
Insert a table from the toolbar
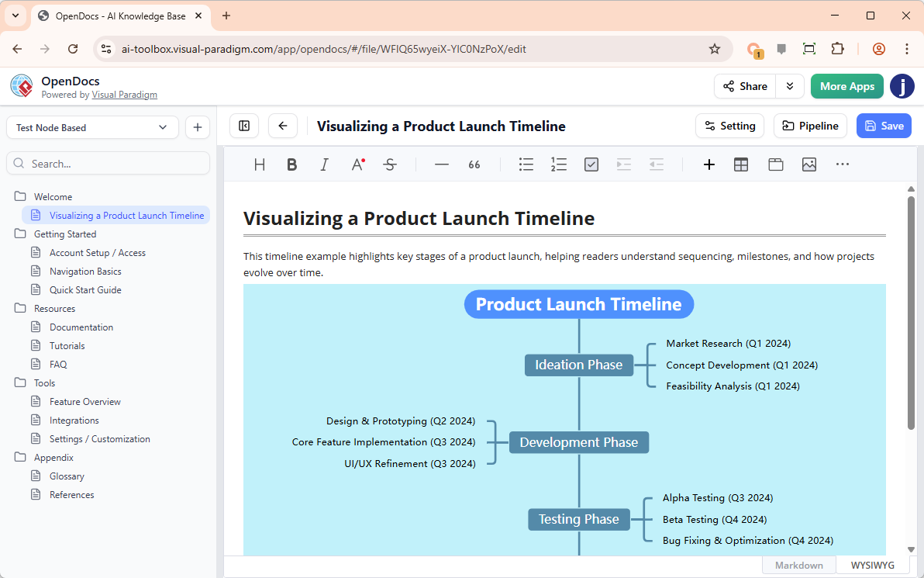(741, 164)
